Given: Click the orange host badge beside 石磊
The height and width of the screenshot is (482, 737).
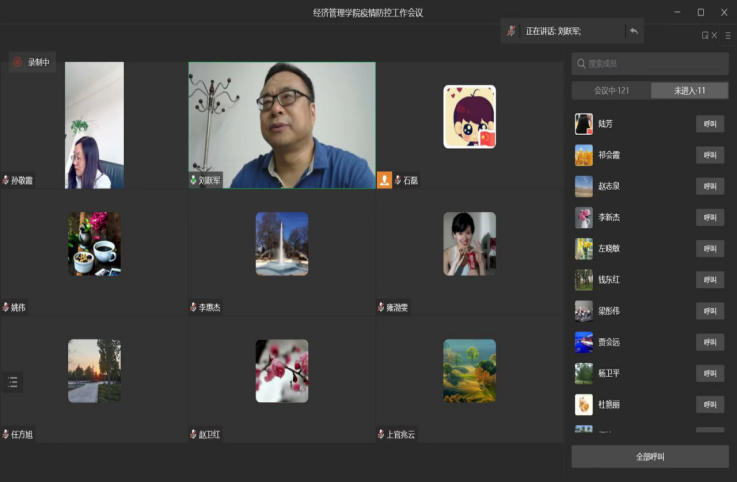Looking at the screenshot, I should point(384,180).
